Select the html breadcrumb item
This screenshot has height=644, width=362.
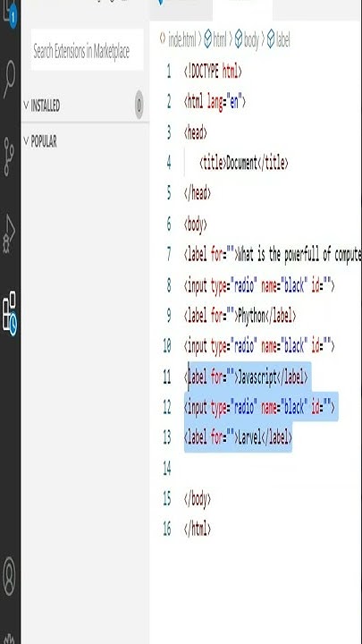point(215,40)
